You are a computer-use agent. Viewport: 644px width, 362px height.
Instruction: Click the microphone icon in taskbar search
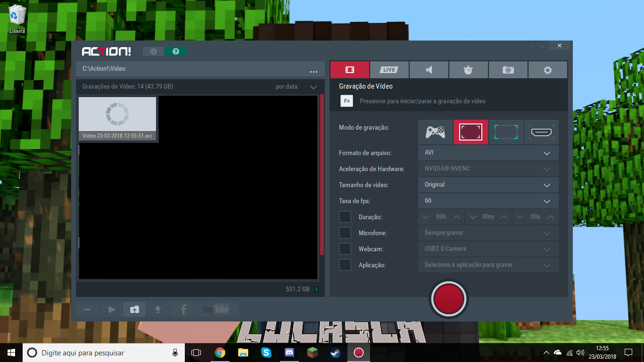[x=175, y=353]
